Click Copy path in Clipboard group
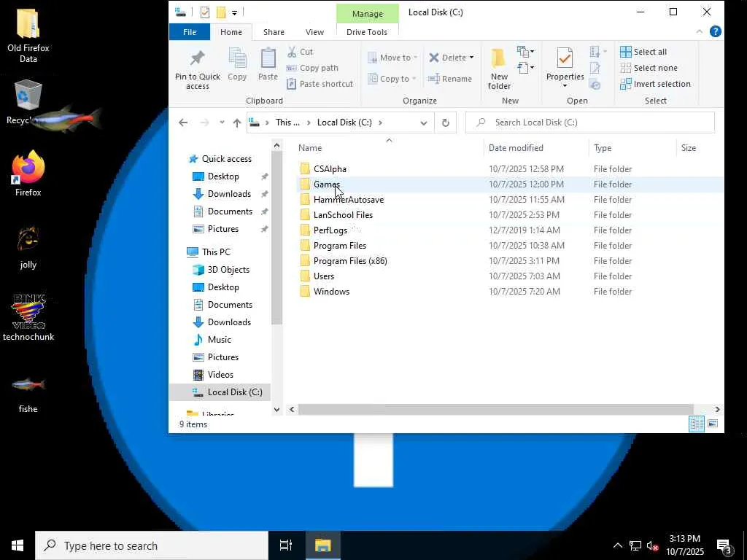Screen dimensions: 747x560 click(312, 68)
